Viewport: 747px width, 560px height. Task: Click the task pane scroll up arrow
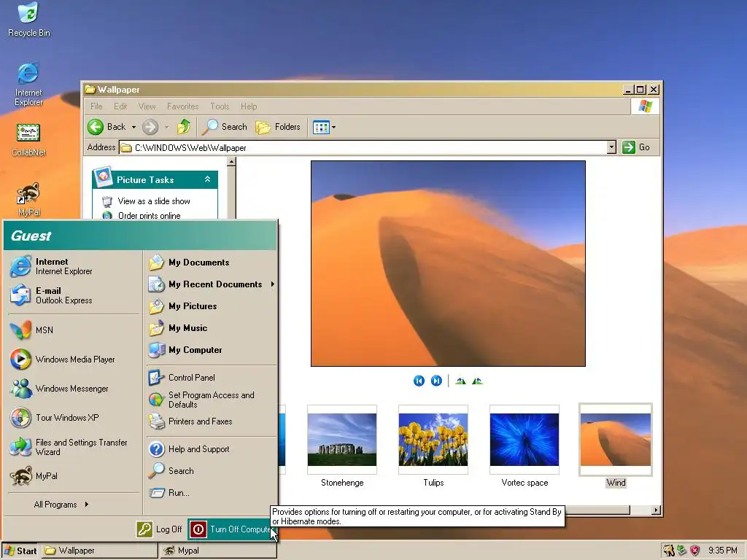click(x=231, y=162)
